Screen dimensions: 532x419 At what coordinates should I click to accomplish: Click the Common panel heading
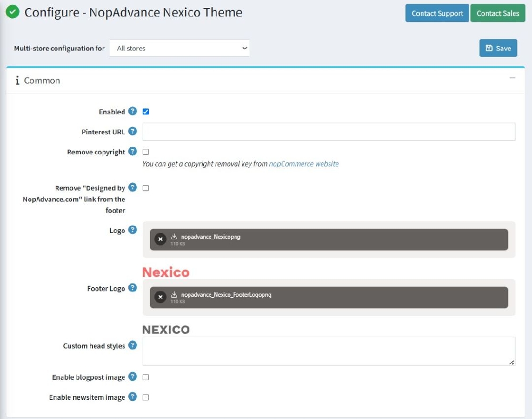point(41,80)
